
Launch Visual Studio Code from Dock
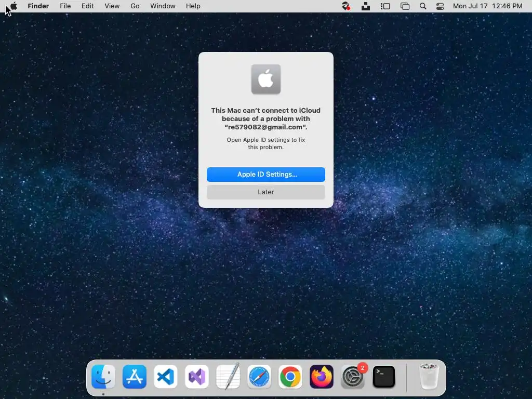(x=166, y=377)
